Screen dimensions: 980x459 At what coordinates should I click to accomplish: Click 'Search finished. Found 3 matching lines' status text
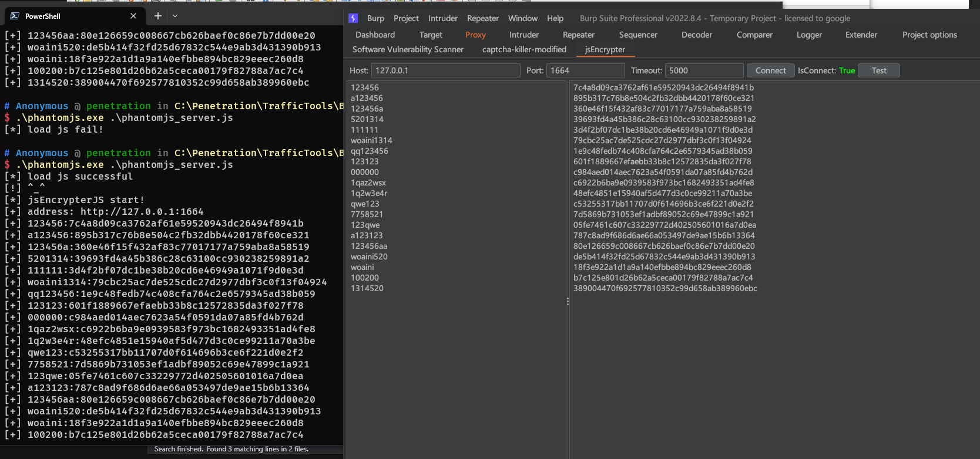(231, 449)
